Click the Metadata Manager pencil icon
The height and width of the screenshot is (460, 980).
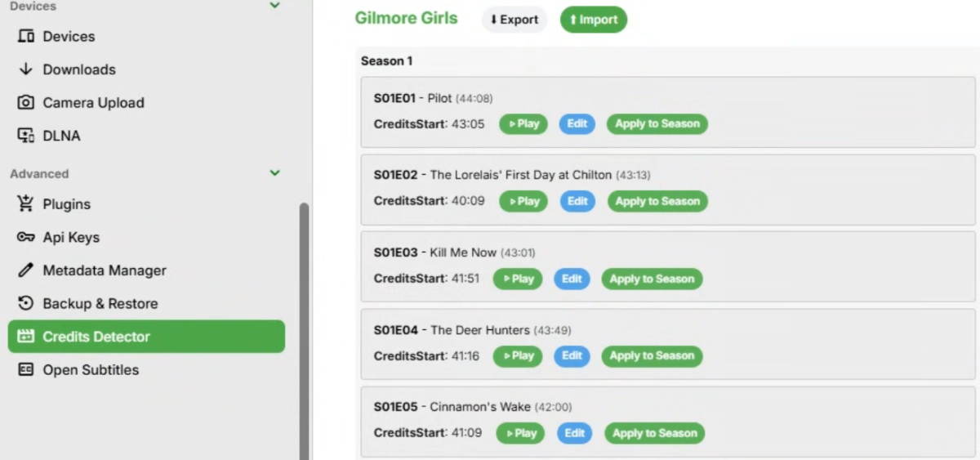pyautogui.click(x=26, y=270)
